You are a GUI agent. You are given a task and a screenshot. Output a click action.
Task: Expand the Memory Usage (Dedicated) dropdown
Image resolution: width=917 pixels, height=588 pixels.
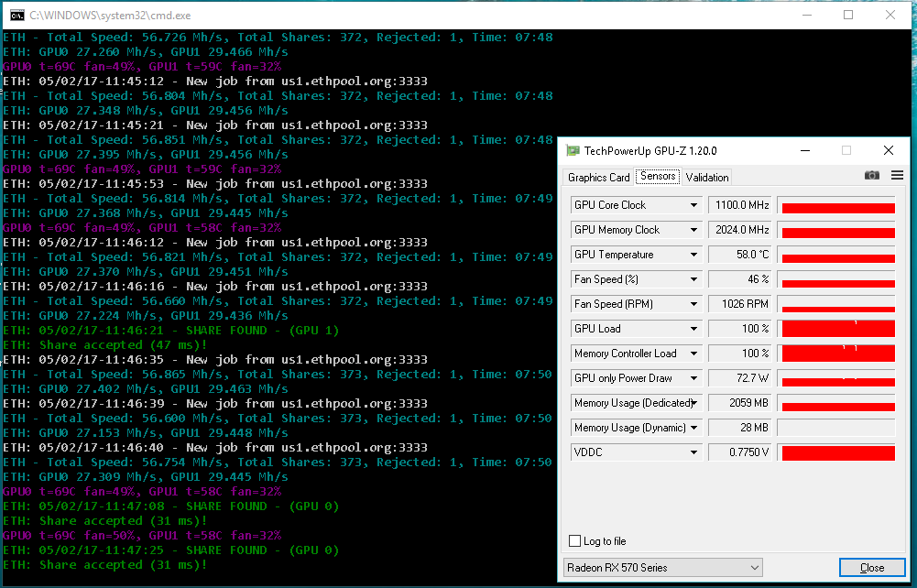point(693,403)
